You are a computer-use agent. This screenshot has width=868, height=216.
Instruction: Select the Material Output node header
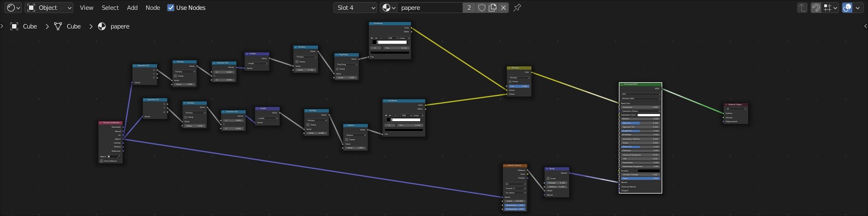click(x=736, y=104)
